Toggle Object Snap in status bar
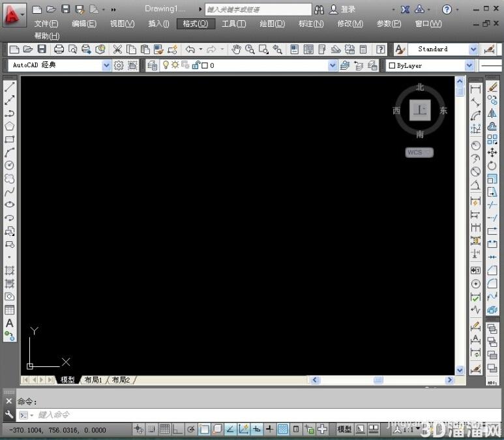The image size is (504, 440). click(204, 429)
